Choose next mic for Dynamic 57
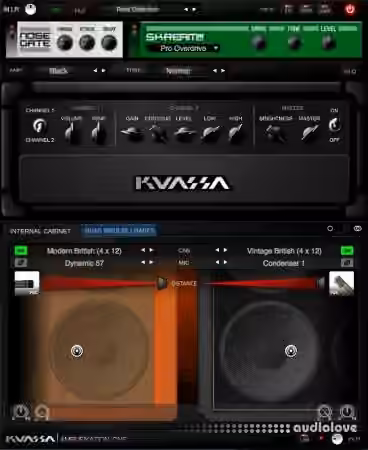368x450 pixels. (151, 262)
